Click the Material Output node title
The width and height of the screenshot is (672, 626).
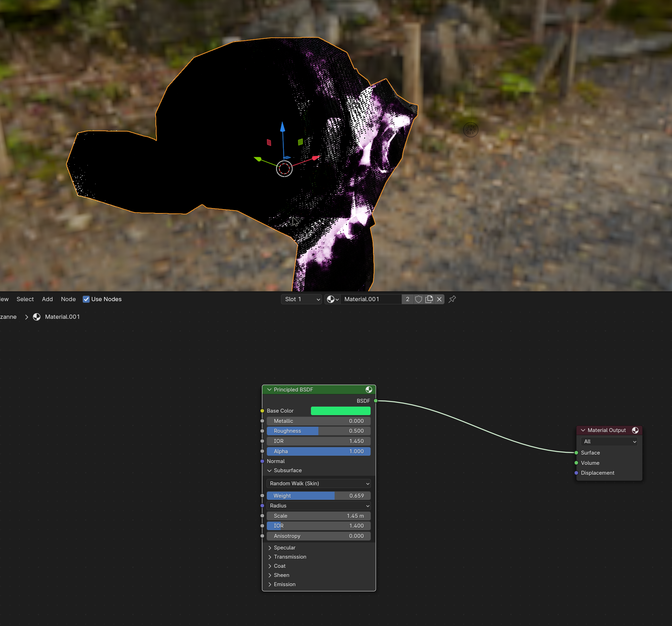pos(606,430)
